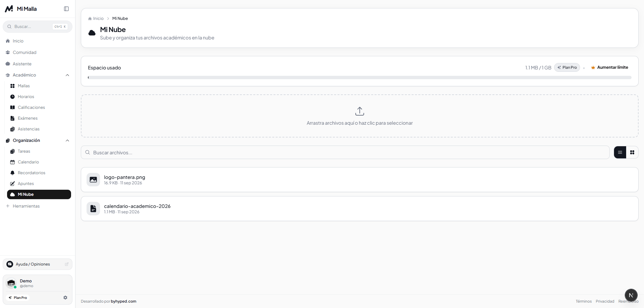The image size is (644, 308).
Task: Click the Calendario icon in sidebar
Action: 12,162
